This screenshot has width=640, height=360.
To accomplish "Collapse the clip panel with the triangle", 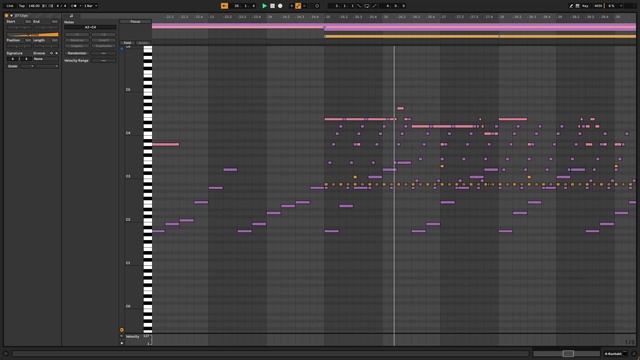I will click(11, 16).
